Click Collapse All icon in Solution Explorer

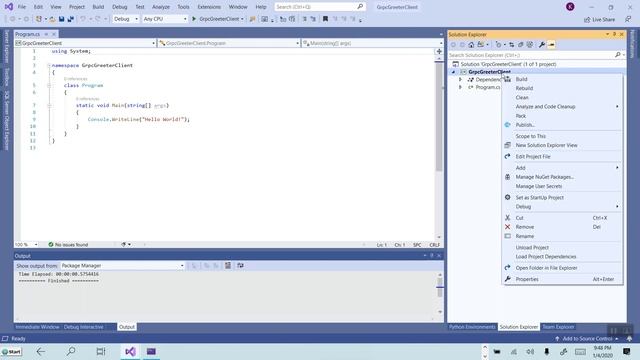coord(521,44)
